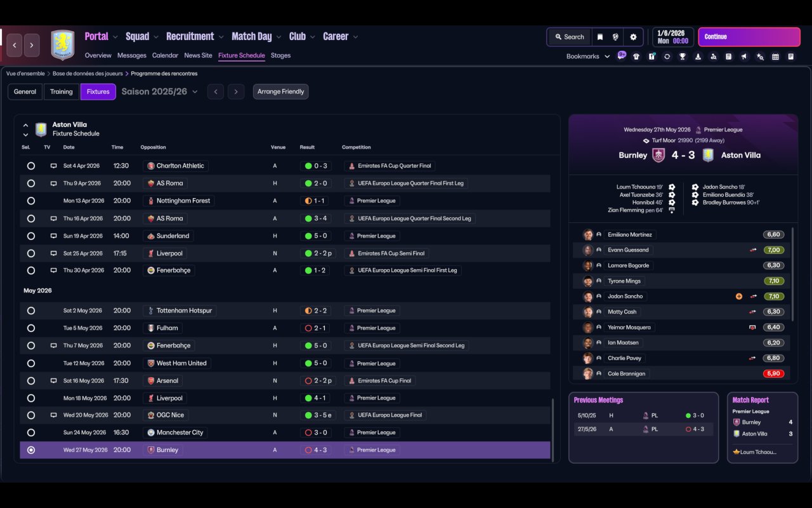
Task: Select the Tottenham Hotspur fixture radio button
Action: tap(31, 311)
